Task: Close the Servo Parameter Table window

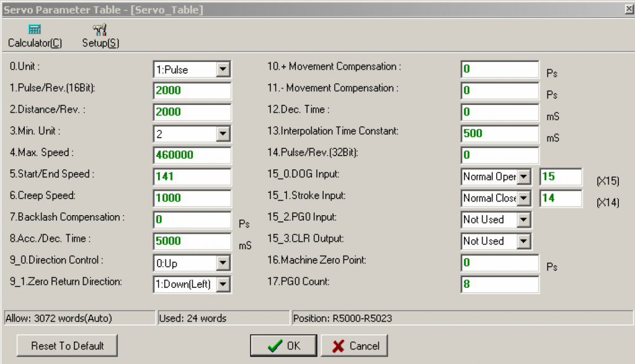Action: [629, 9]
